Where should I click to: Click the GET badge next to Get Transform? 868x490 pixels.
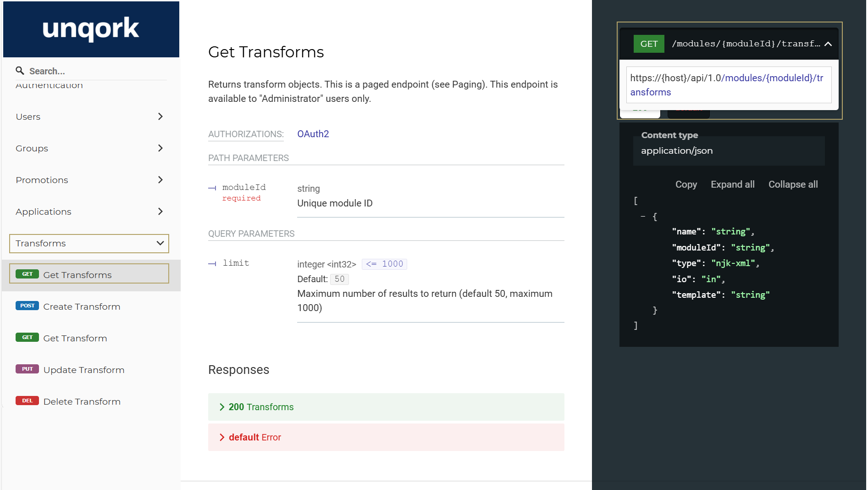(27, 338)
